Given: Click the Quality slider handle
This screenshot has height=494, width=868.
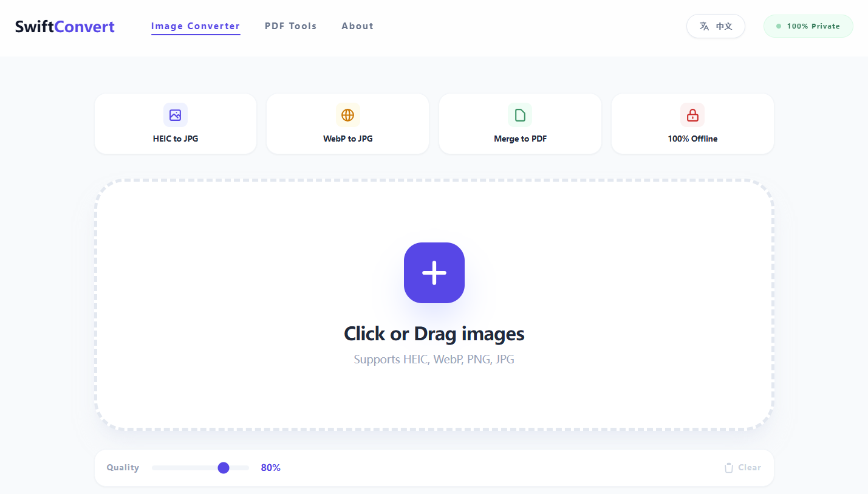Looking at the screenshot, I should (224, 467).
